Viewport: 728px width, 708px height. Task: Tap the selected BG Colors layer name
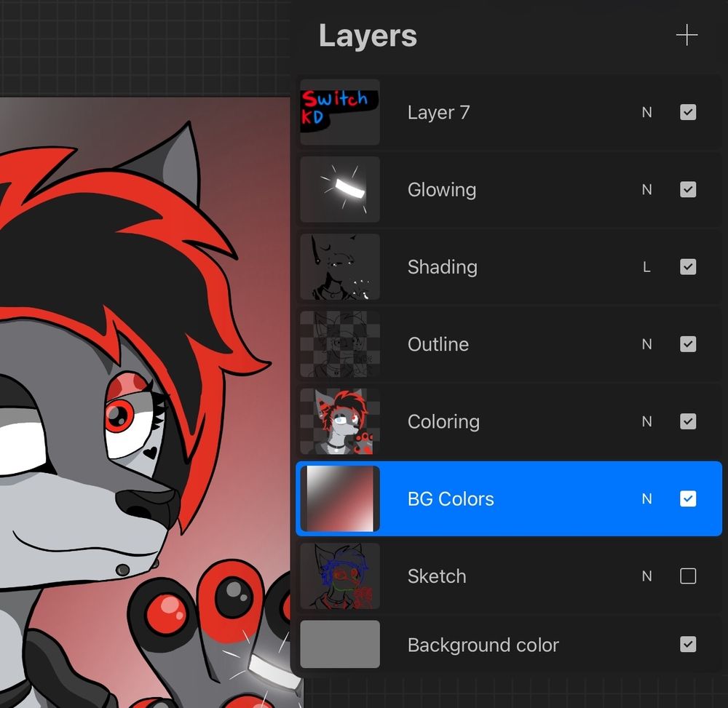pyautogui.click(x=451, y=498)
